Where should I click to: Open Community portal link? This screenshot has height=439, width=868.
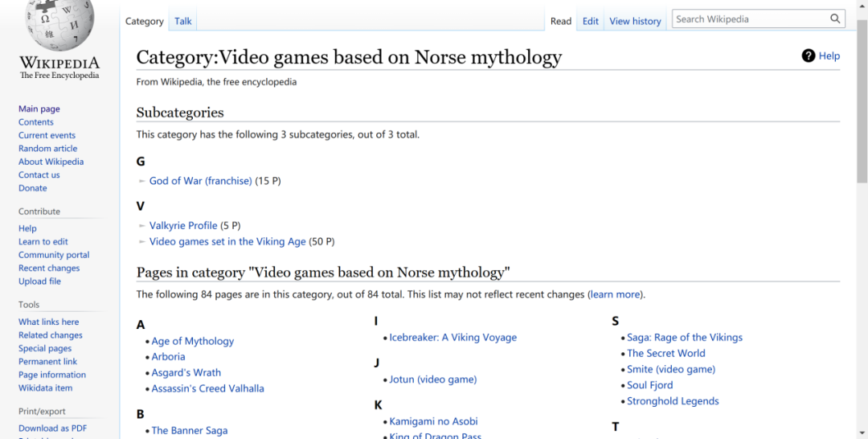click(x=54, y=255)
